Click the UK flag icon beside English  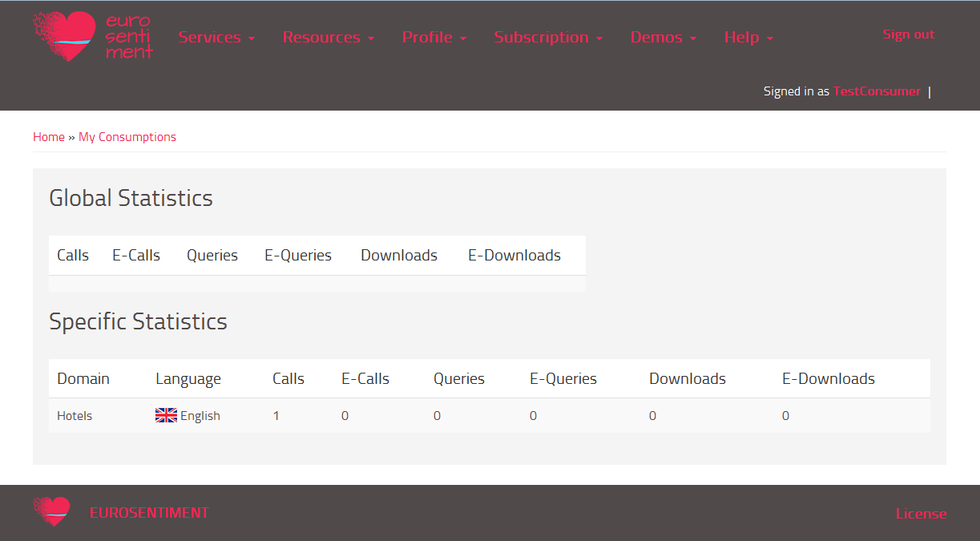point(166,415)
